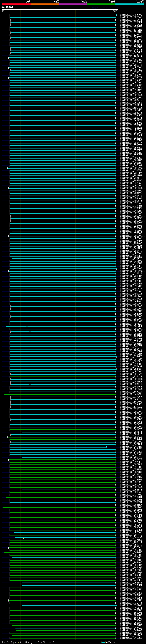Image resolution: width=146 pixels, height=644 pixels.
Task: Select the UniRef100_B5X5S8 label
Action: pos(131,58)
